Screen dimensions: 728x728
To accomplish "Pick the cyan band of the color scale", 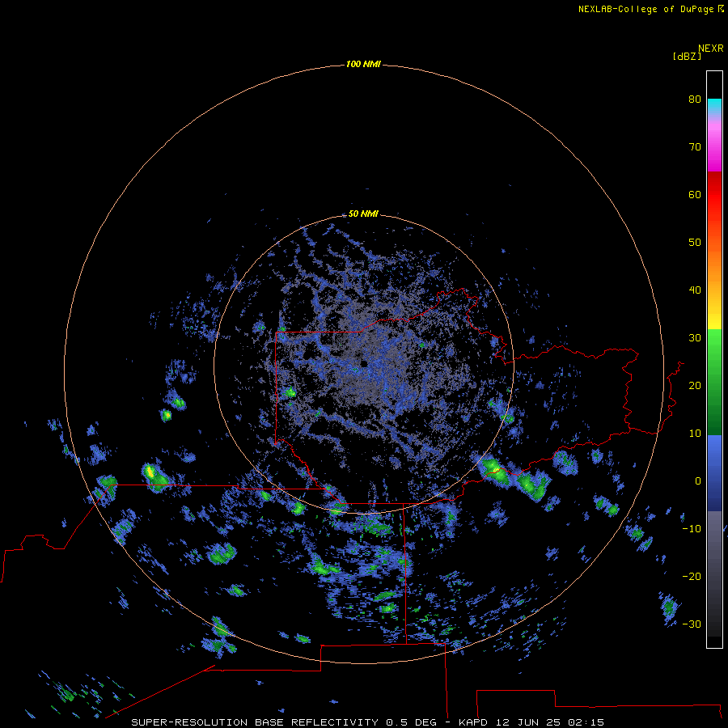I will pos(714,105).
